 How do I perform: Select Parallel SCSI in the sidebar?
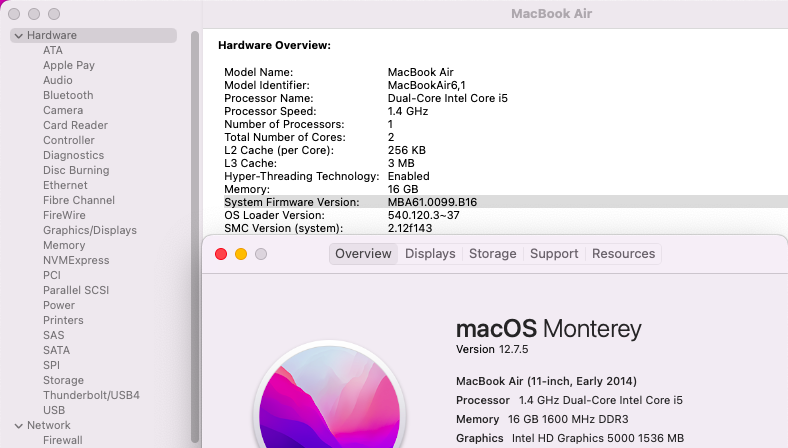[76, 290]
